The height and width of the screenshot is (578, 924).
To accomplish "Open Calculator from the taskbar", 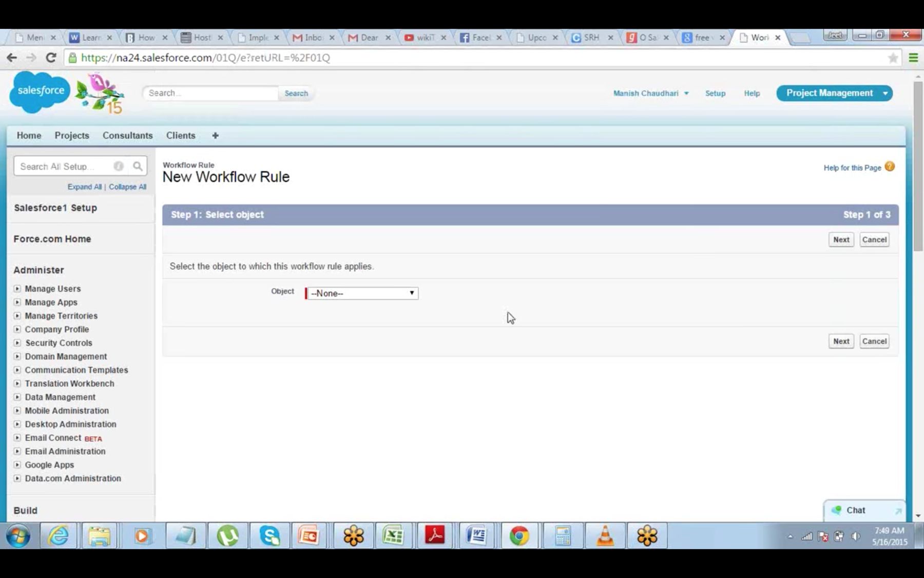I will tap(563, 536).
